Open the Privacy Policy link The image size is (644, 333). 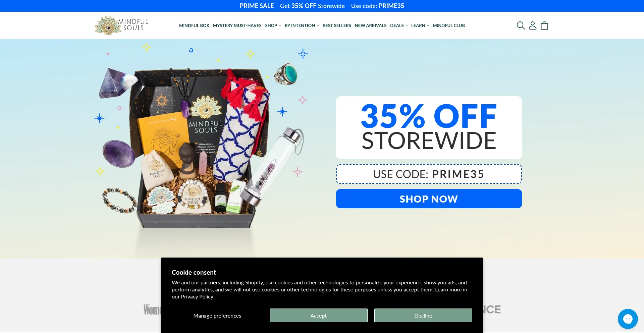(197, 297)
